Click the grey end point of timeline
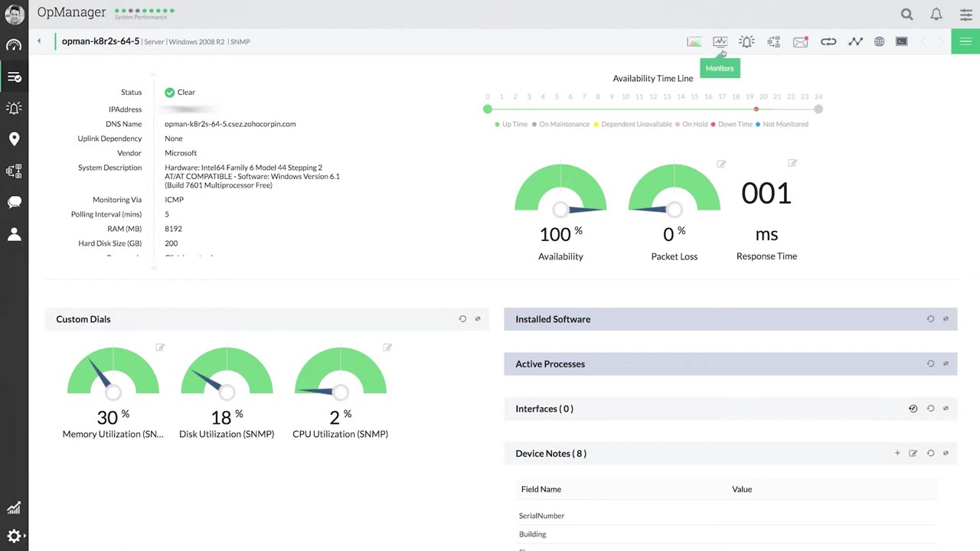The height and width of the screenshot is (551, 980). pos(818,109)
